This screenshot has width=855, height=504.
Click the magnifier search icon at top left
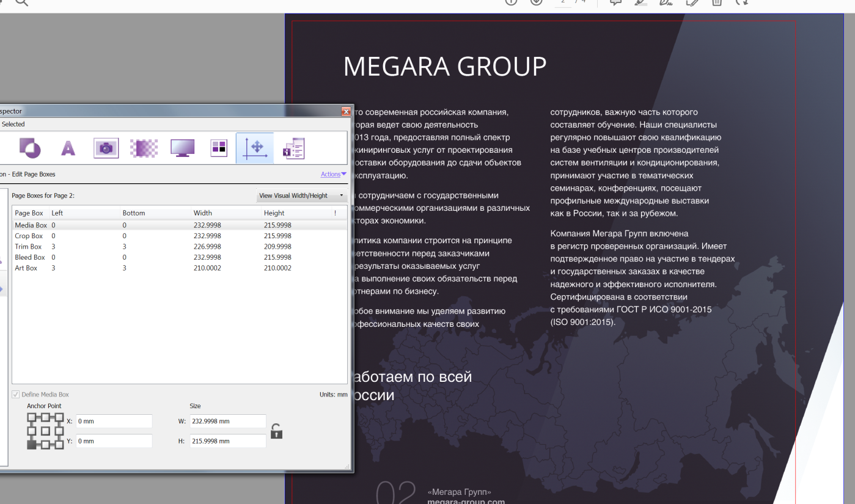point(21,2)
